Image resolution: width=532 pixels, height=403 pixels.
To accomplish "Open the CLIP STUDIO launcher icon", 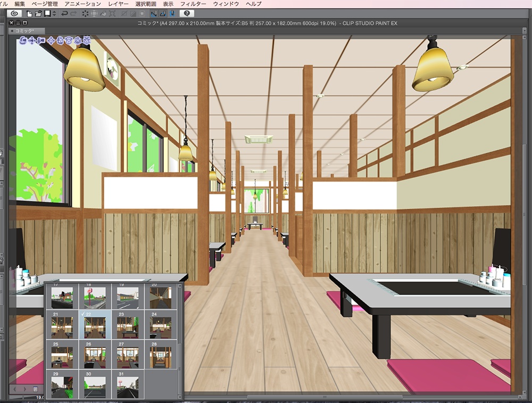I will pos(15,15).
